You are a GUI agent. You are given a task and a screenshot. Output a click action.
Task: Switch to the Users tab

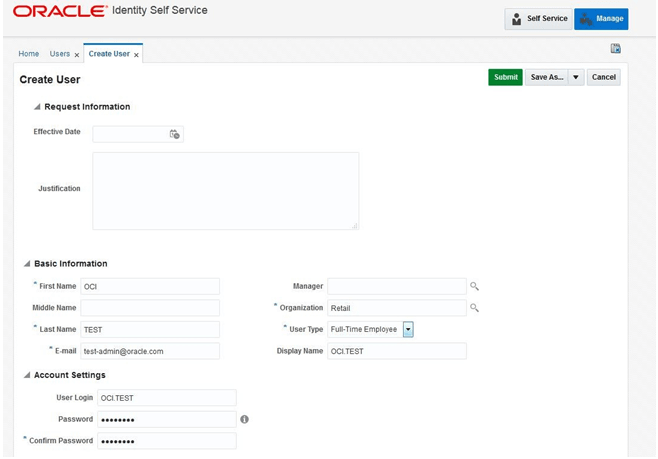coord(60,54)
